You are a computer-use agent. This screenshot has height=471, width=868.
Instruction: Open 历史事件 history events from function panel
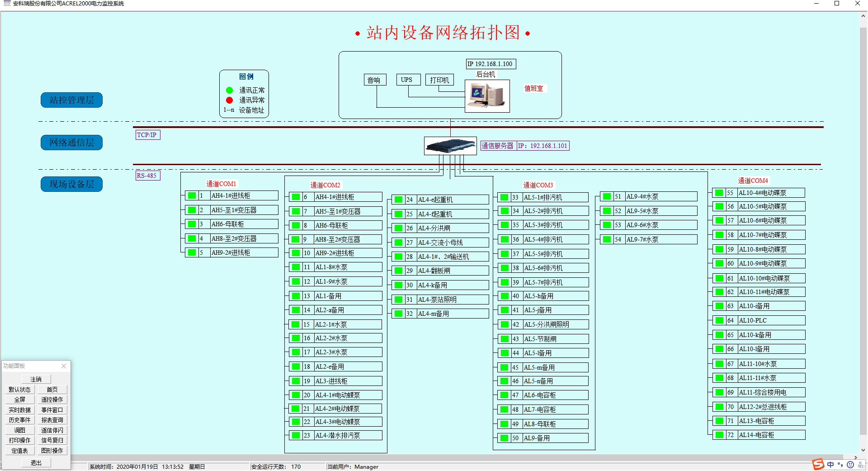coord(19,420)
